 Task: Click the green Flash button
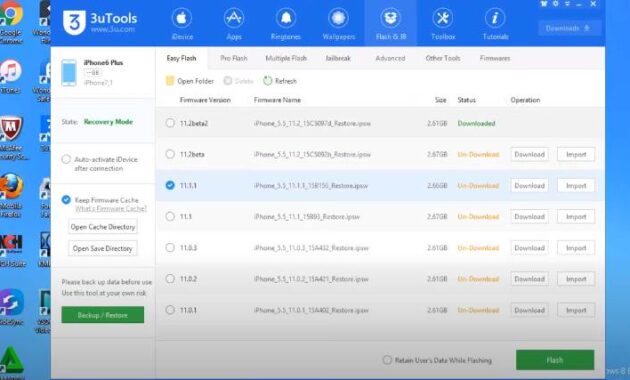tap(555, 360)
